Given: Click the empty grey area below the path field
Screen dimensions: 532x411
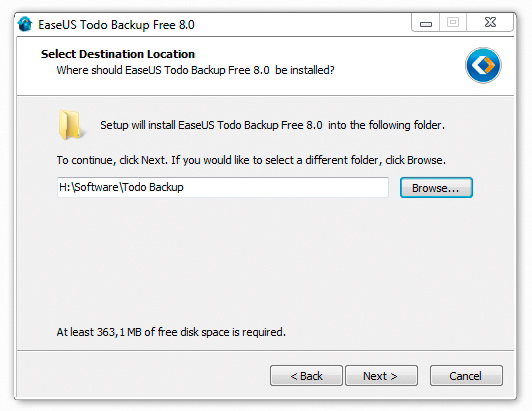Looking at the screenshot, I should (x=265, y=261).
